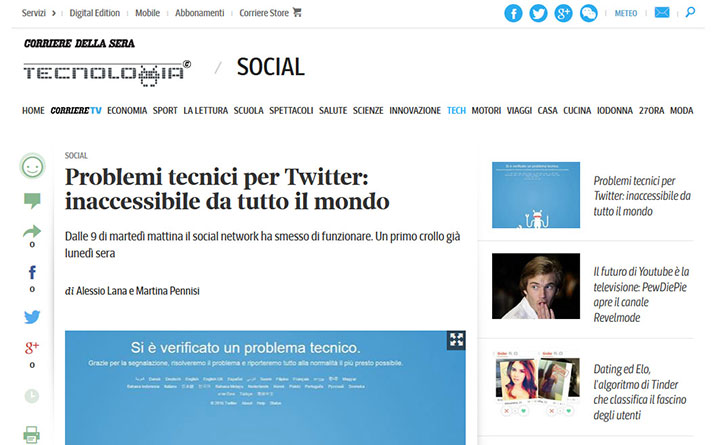Share article on Google+ from sidebar
Image resolution: width=725 pixels, height=445 pixels.
pos(32,347)
